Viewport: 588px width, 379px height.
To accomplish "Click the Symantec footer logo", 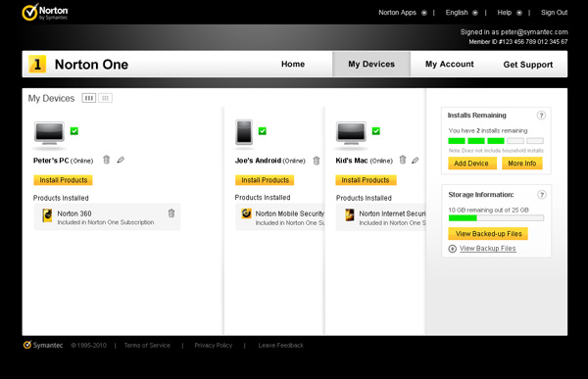I will pos(43,345).
